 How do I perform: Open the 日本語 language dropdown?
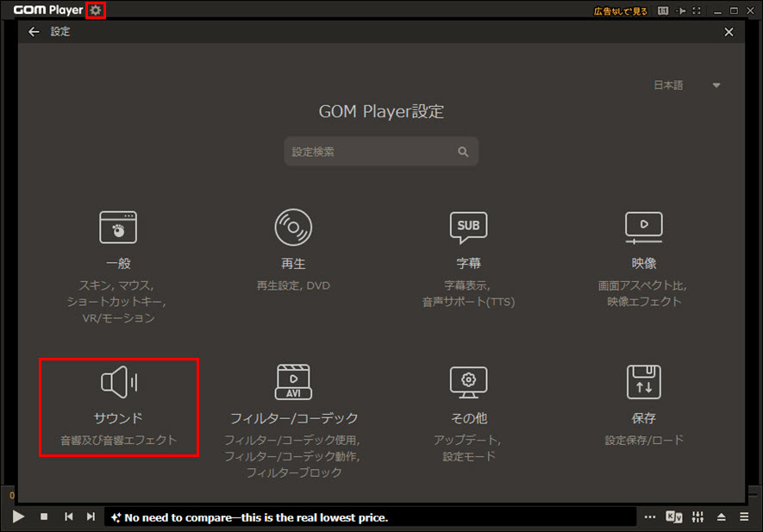(686, 85)
